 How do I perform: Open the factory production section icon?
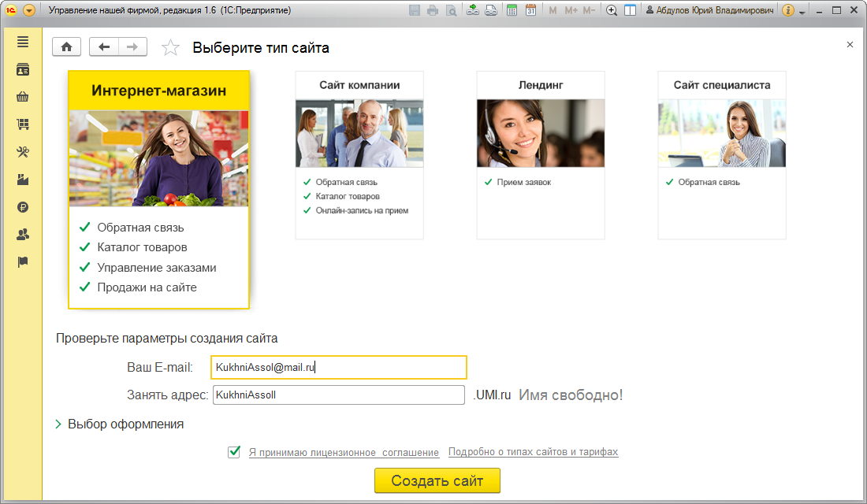[x=23, y=180]
